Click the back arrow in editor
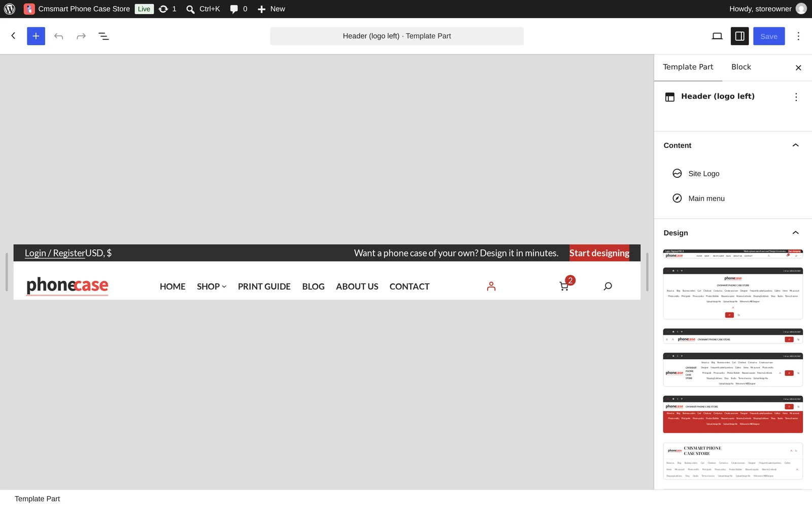Viewport: 812px width, 508px height. [14, 36]
